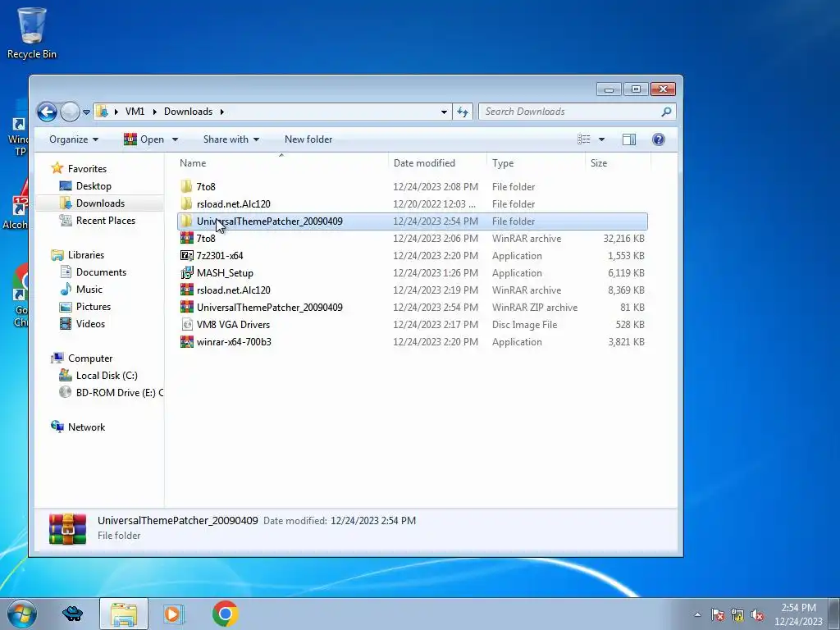Click the New folder button

click(308, 139)
